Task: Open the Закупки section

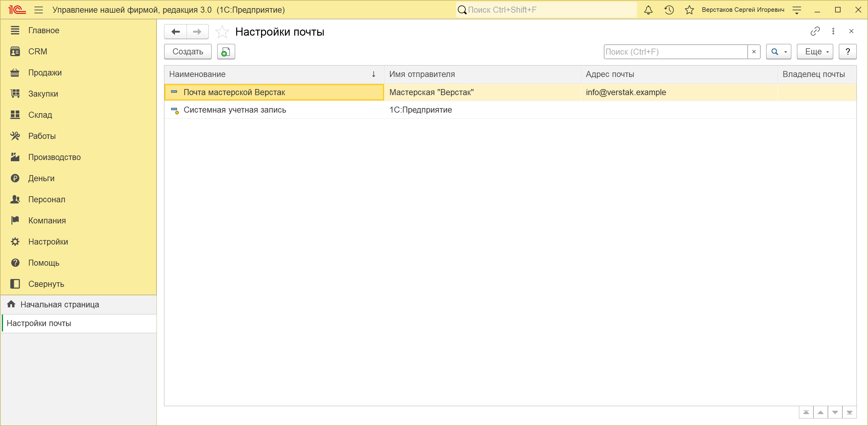Action: (x=79, y=94)
